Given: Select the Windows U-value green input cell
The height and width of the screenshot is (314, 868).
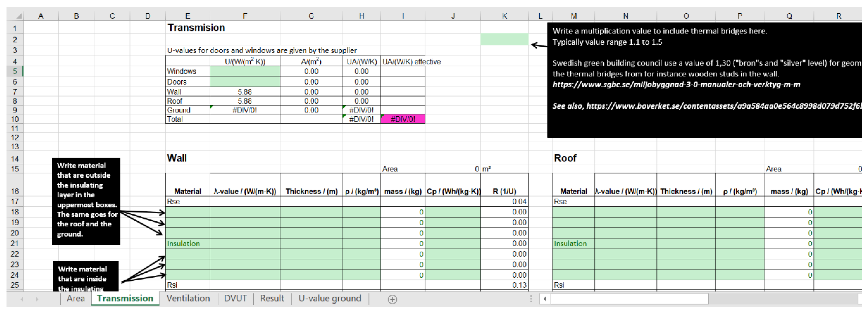Looking at the screenshot, I should pyautogui.click(x=245, y=71).
